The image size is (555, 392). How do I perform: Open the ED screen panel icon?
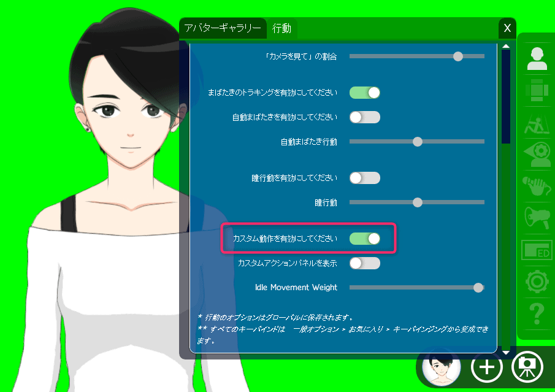click(x=537, y=250)
